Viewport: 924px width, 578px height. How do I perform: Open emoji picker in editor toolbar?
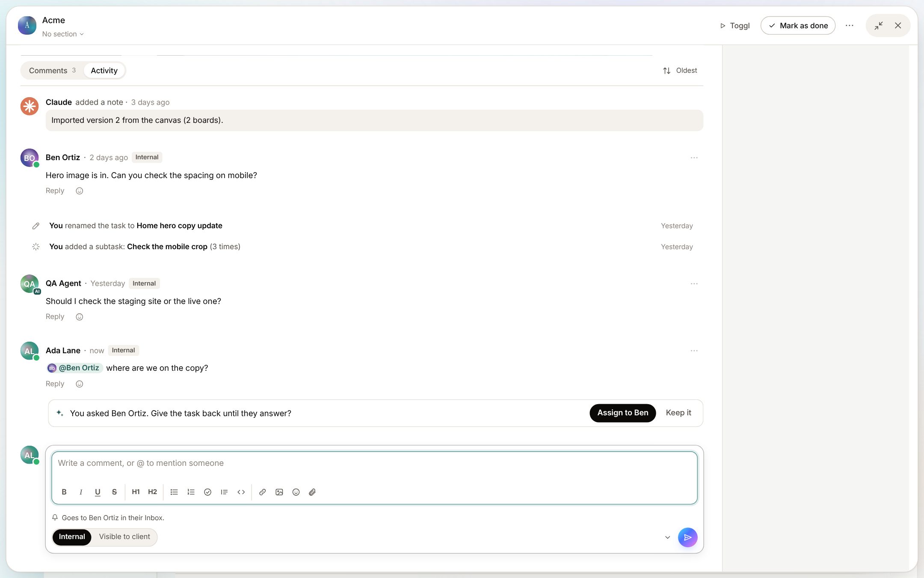296,492
